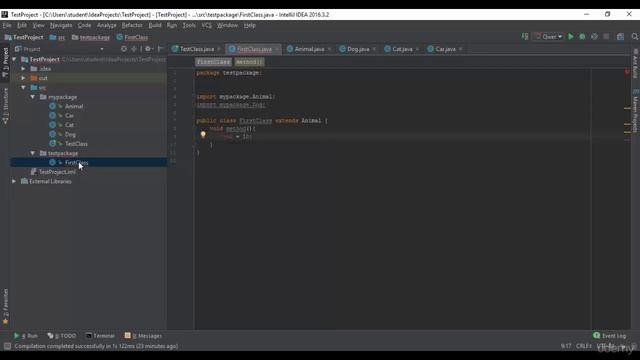Click the Stop process icon
The width and height of the screenshot is (640, 360).
pyautogui.click(x=606, y=37)
